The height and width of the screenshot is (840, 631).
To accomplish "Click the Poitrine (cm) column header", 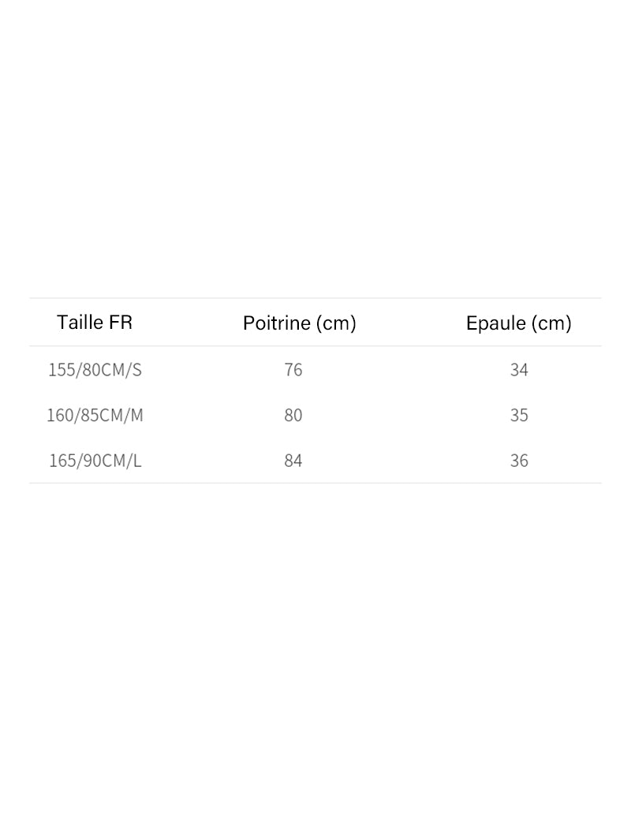I will pos(300,323).
